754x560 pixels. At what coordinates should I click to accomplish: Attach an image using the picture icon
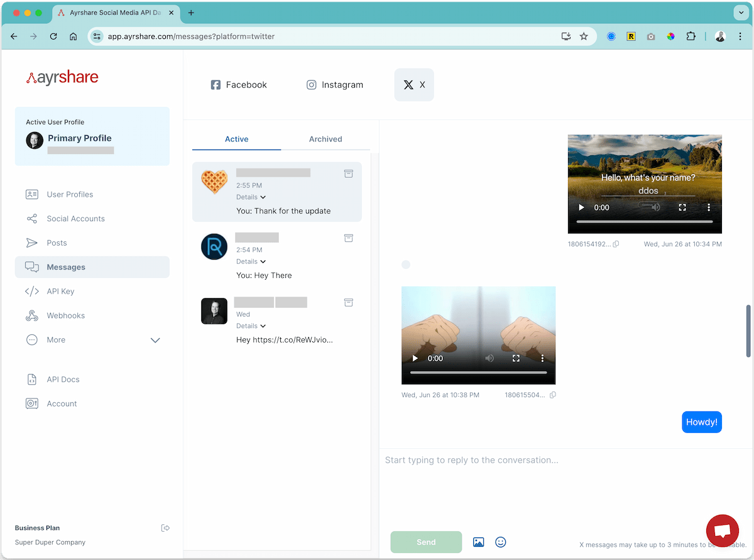coord(478,542)
